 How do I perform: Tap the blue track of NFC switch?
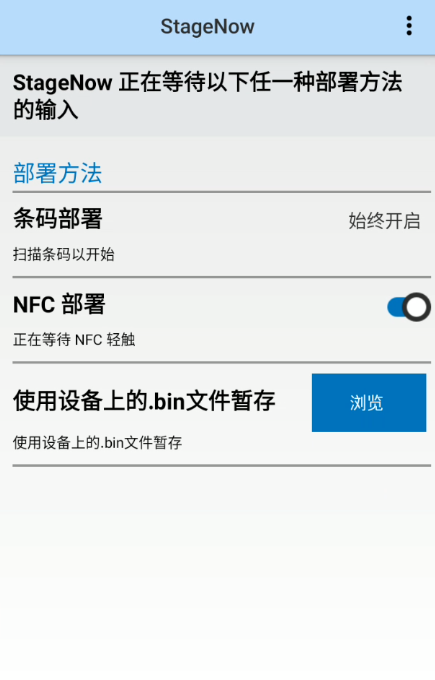click(x=395, y=307)
